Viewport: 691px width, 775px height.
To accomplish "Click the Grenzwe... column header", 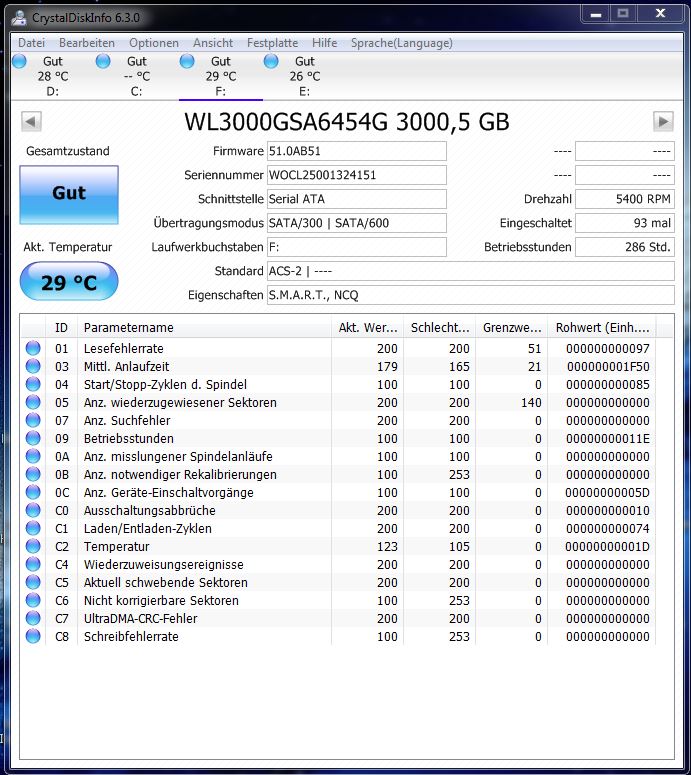I will (512, 328).
